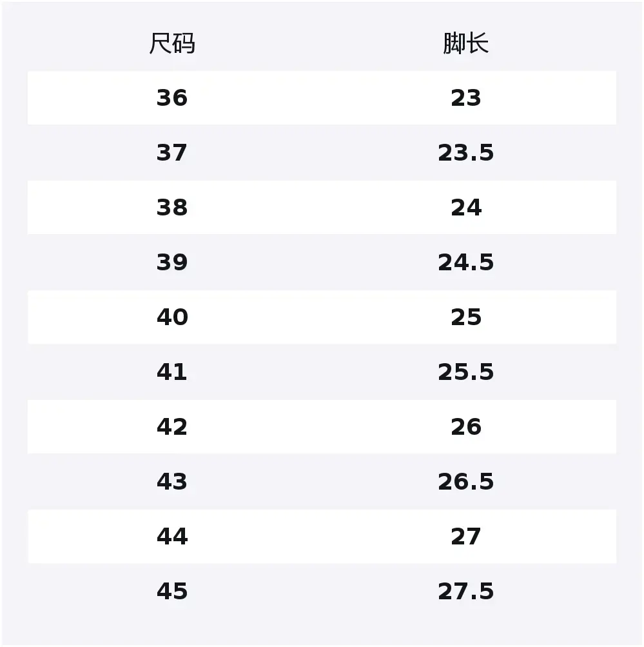Select size 40 cell
This screenshot has height=647, width=644.
pos(172,317)
